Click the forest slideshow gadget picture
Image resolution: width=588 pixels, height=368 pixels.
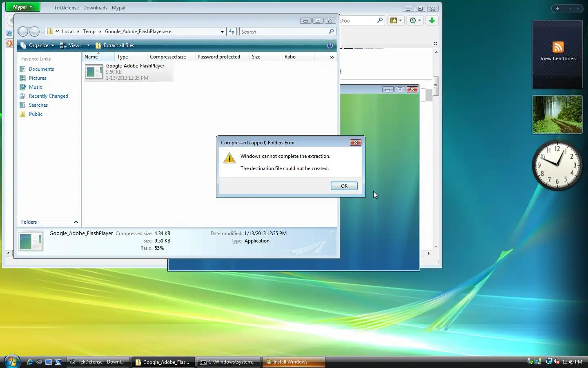tap(557, 114)
